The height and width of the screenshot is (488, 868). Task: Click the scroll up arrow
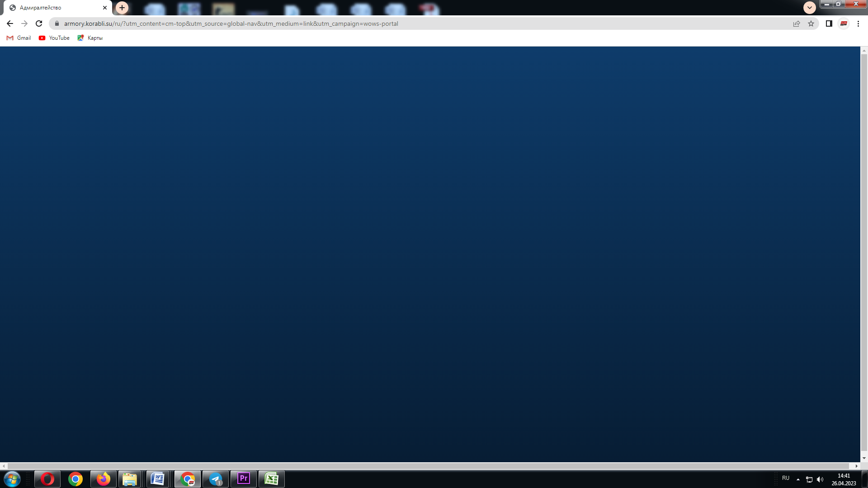(x=864, y=51)
